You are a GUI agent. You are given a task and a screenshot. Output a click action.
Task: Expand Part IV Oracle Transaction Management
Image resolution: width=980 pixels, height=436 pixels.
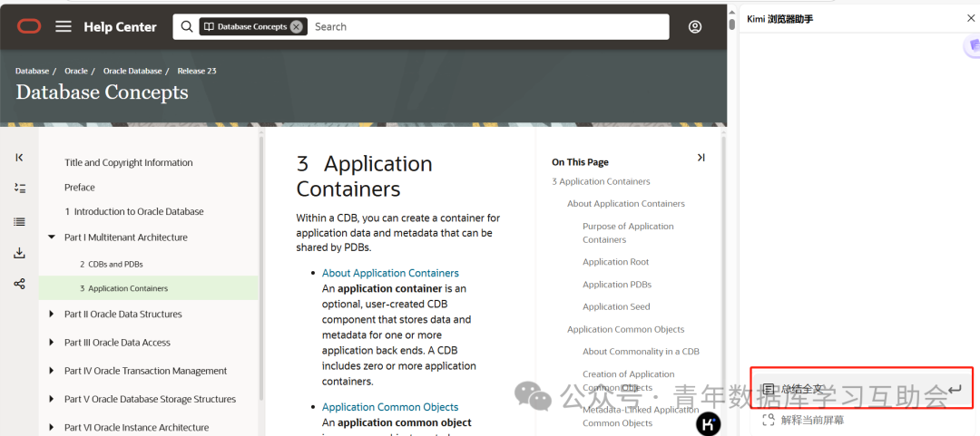(51, 371)
